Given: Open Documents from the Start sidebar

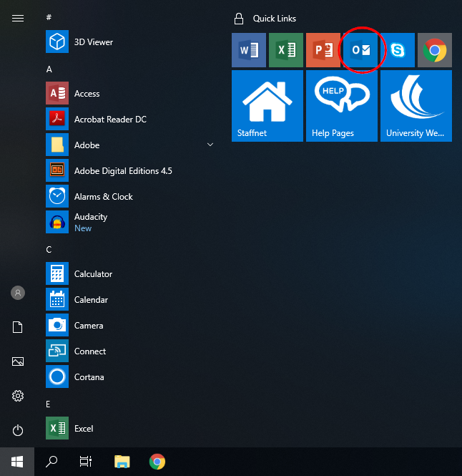Looking at the screenshot, I should (x=18, y=327).
